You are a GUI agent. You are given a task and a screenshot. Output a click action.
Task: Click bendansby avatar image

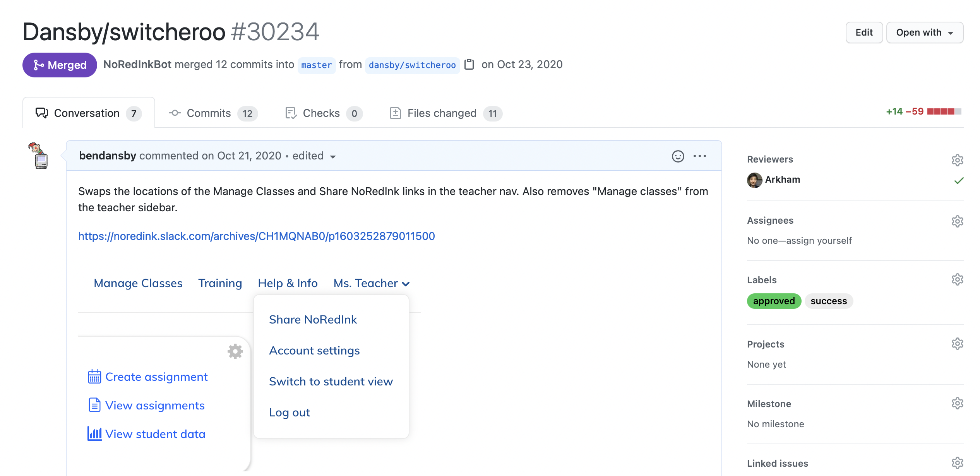[x=39, y=156]
